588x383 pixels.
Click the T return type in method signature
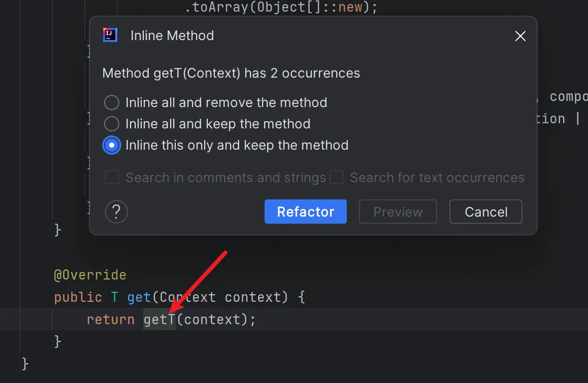tap(114, 297)
